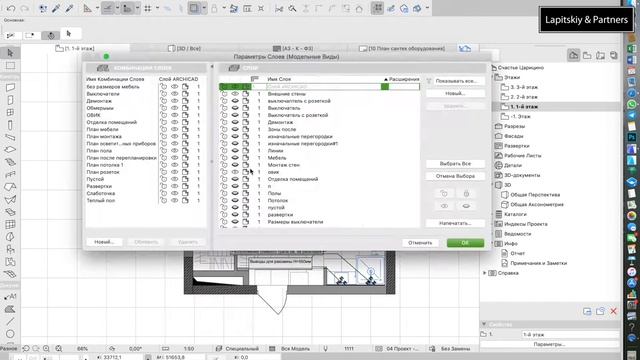Select the Circle tool in left toolbox
The image size is (640, 360).
click(x=10, y=334)
